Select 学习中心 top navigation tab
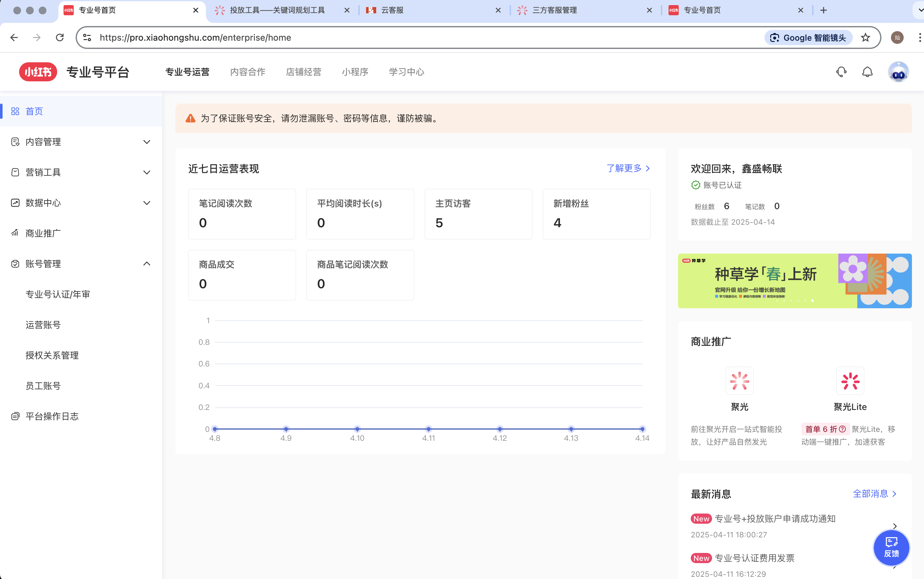 [406, 72]
